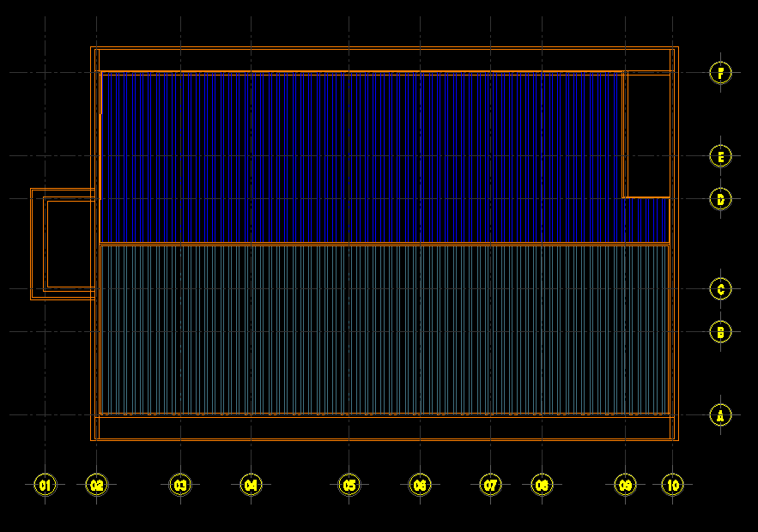Click grid bubble 10
The image size is (758, 532).
pyautogui.click(x=672, y=486)
